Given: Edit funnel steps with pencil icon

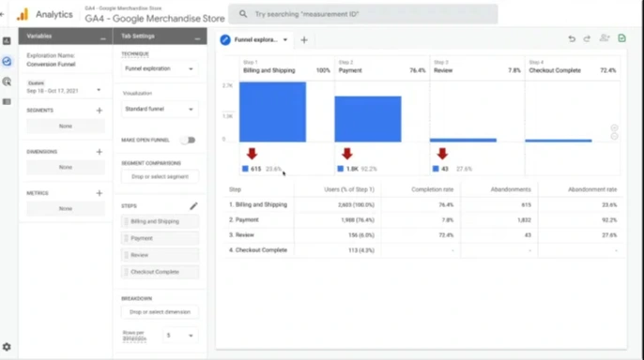Looking at the screenshot, I should (x=193, y=206).
